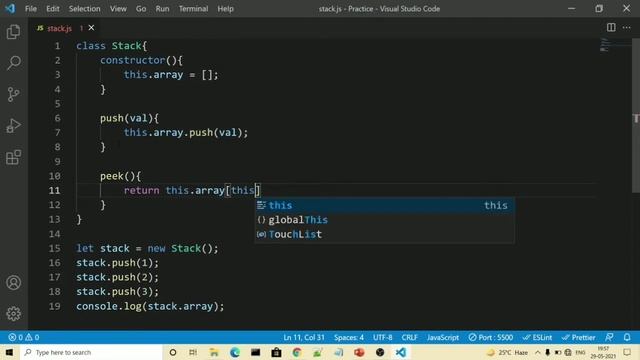The image size is (640, 360).
Task: Click the editor vertical scrollbar
Action: point(636,116)
